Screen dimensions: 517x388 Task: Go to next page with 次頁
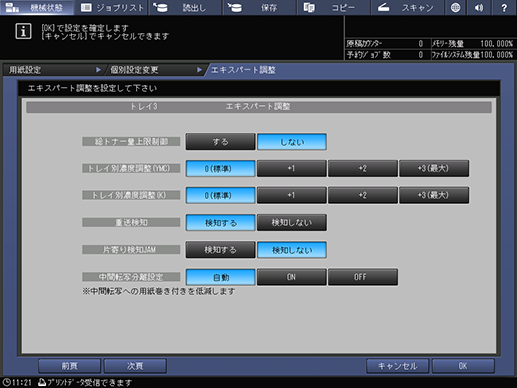135,366
